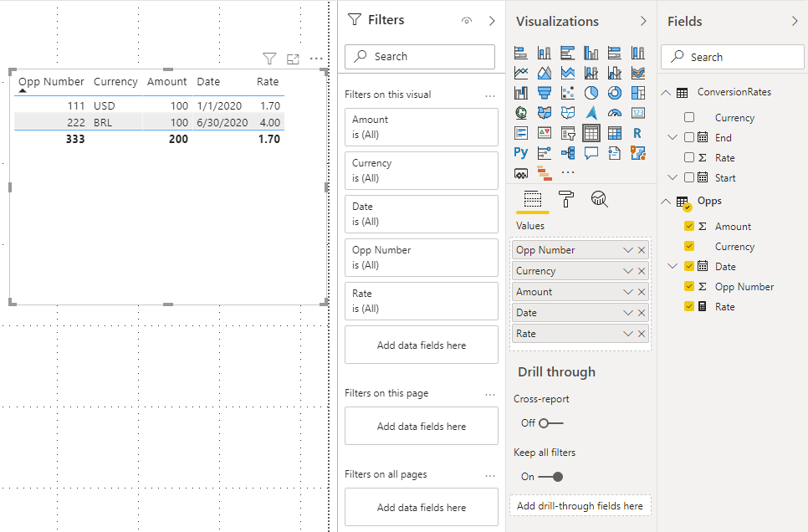
Task: Check the Start field checkbox
Action: [689, 178]
